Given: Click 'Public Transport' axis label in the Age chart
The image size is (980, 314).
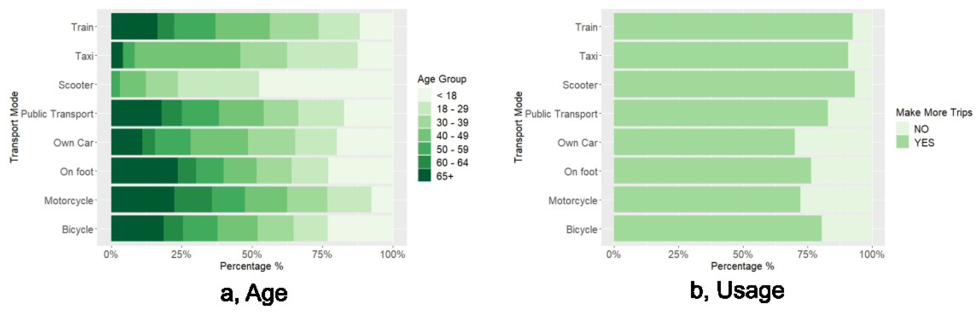Looking at the screenshot, I should click(x=57, y=114).
